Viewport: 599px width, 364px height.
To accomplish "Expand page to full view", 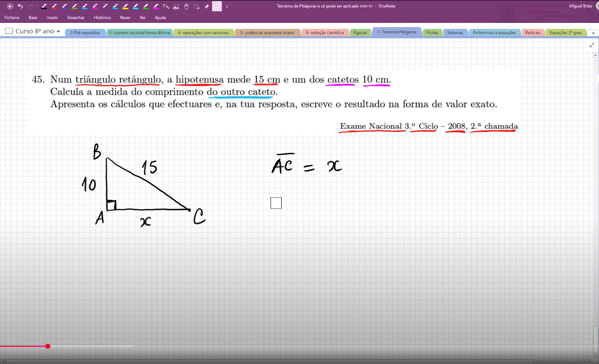I will [x=592, y=45].
